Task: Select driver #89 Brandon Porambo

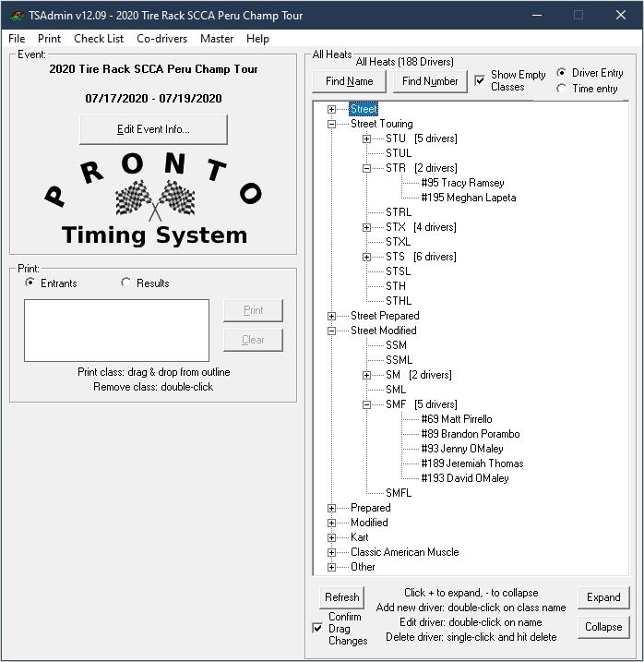Action: coord(471,434)
